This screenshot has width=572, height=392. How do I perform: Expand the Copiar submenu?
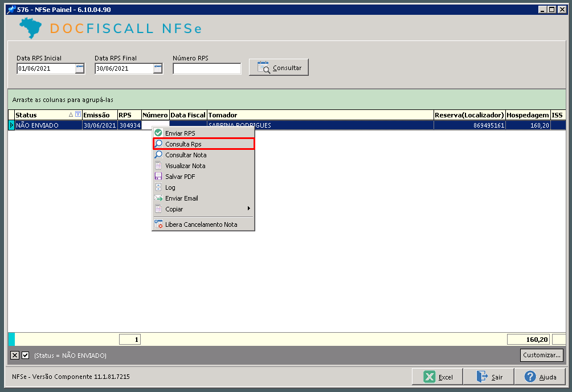coord(203,209)
